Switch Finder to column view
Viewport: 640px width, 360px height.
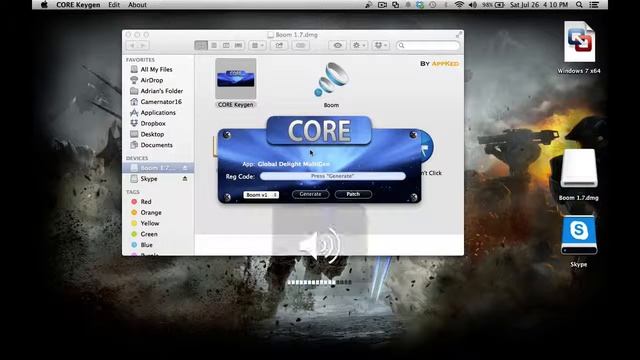coord(226,45)
